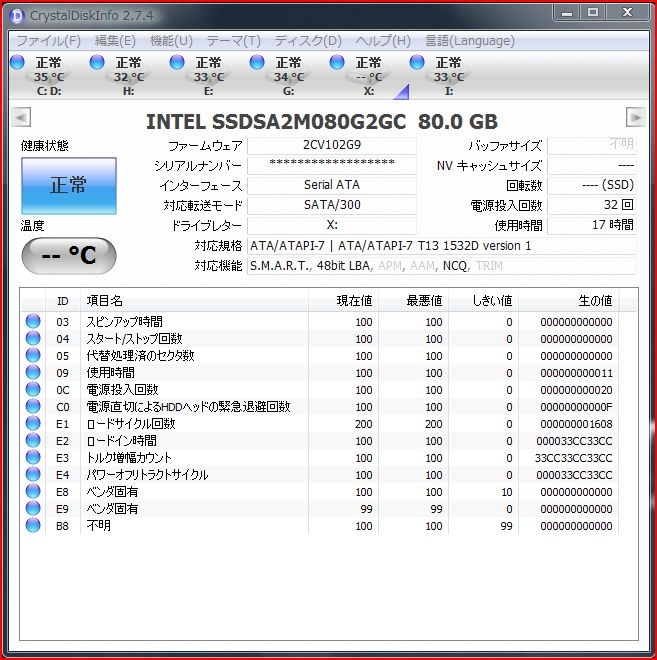Select the I: disk 33 °C
Image resolution: width=657 pixels, height=660 pixels.
point(440,76)
